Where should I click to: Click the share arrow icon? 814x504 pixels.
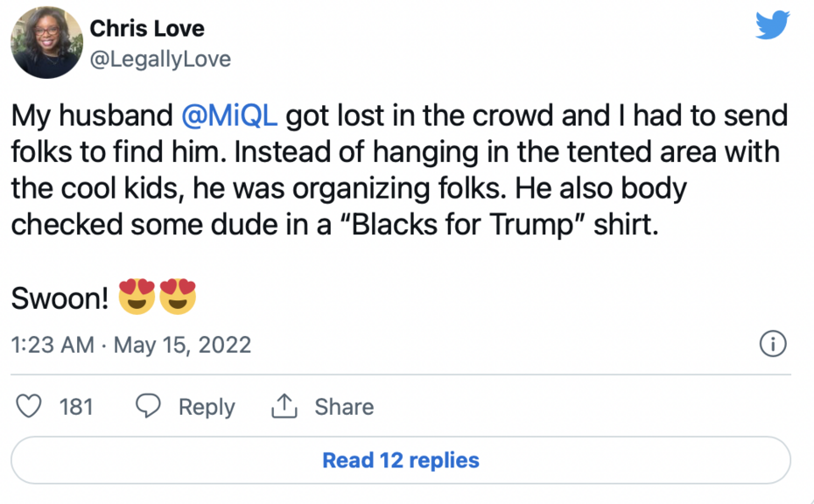pos(284,406)
